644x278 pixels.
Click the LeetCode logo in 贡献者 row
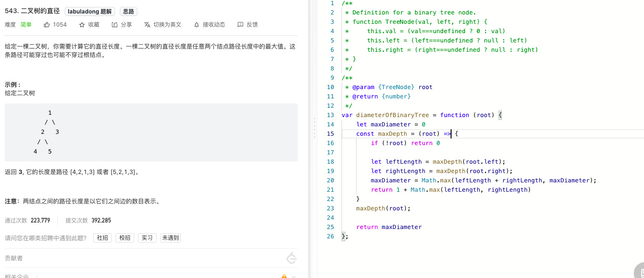tap(292, 258)
